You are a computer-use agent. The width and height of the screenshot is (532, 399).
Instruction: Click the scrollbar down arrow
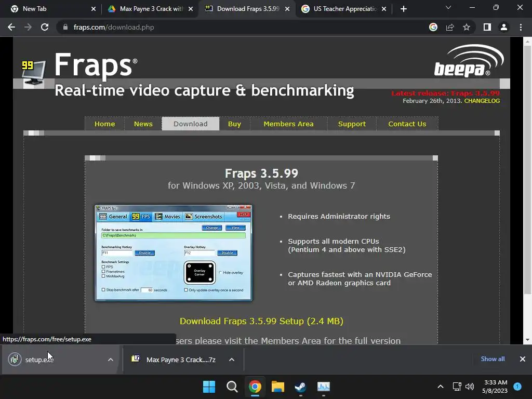pos(527,340)
